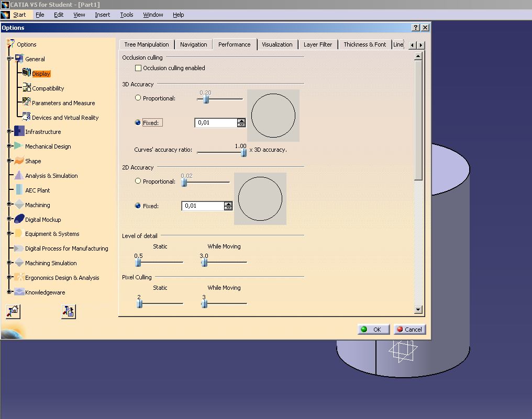Click the Devices and Virtual Reality icon
The width and height of the screenshot is (532, 419).
pyautogui.click(x=27, y=116)
